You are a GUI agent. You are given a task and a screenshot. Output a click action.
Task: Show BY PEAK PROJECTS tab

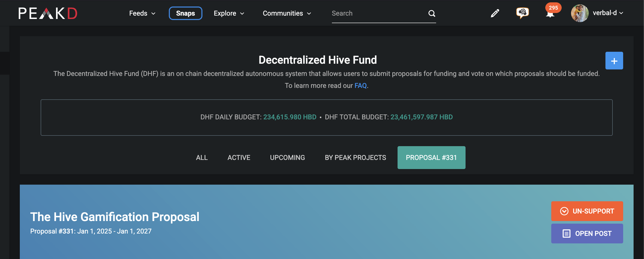[x=355, y=158]
